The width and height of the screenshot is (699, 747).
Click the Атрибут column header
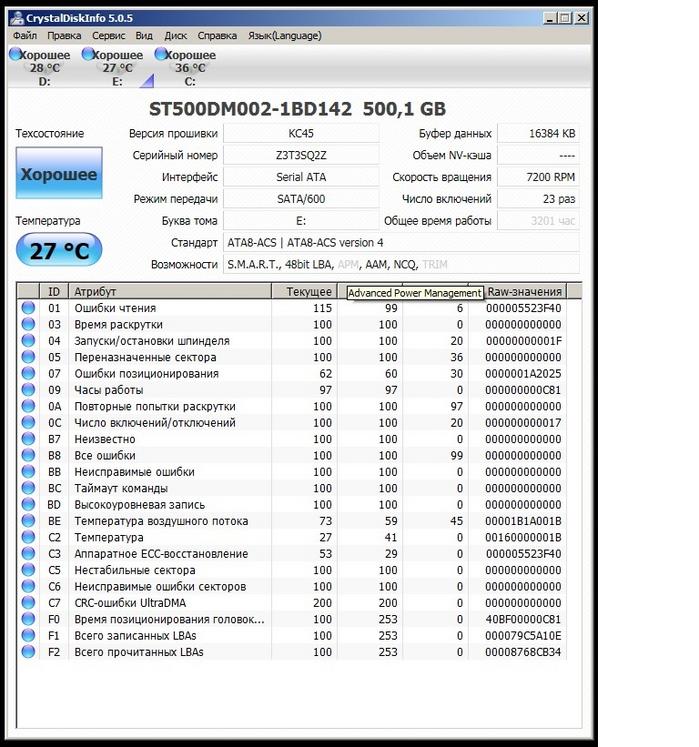tap(170, 291)
